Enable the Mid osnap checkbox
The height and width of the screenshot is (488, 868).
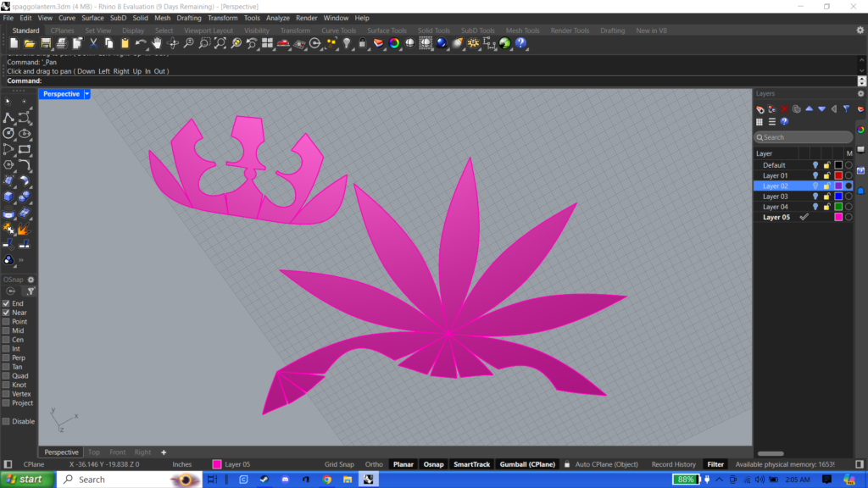pos(6,330)
